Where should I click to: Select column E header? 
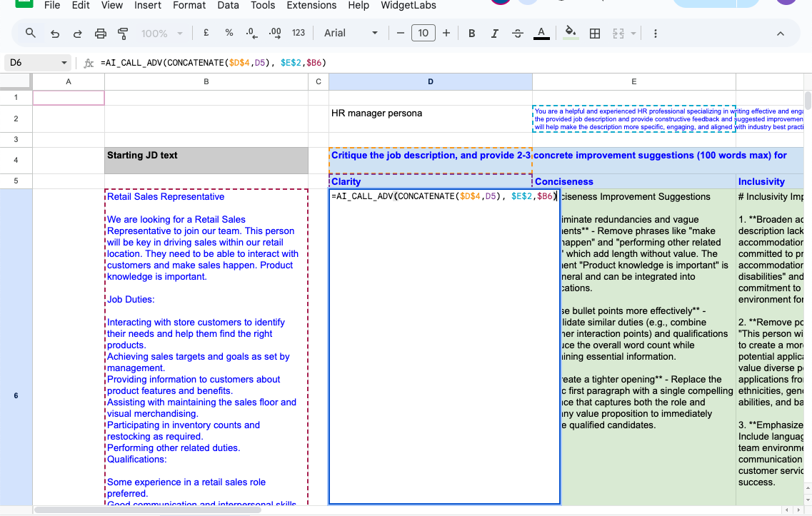(634, 82)
